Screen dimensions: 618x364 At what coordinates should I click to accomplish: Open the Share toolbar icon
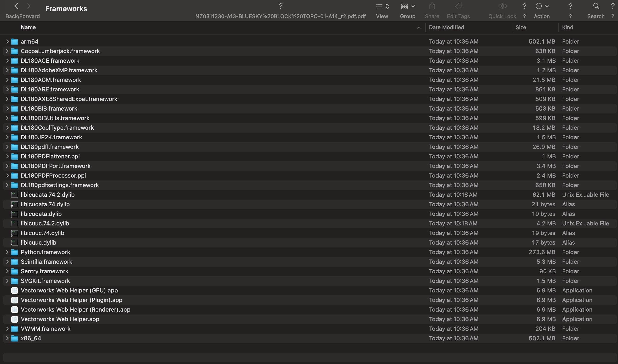click(432, 6)
